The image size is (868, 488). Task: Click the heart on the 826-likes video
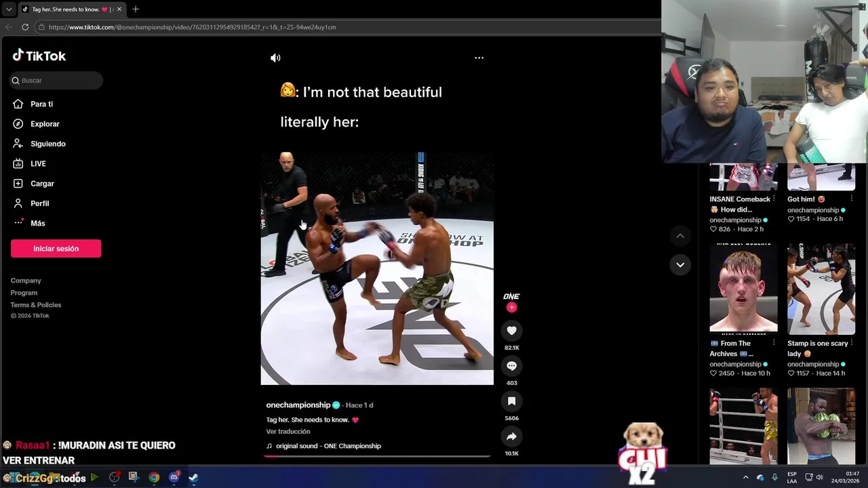pos(713,229)
